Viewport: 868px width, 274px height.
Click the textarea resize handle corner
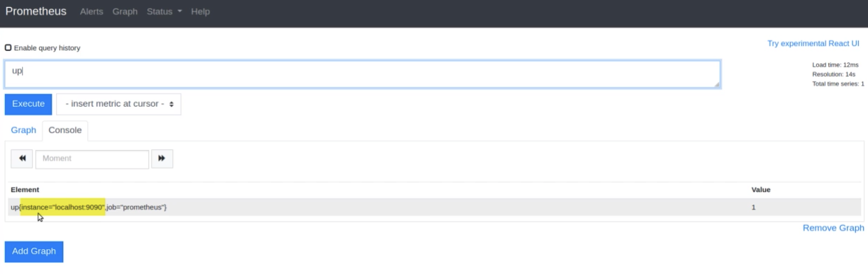(x=716, y=84)
